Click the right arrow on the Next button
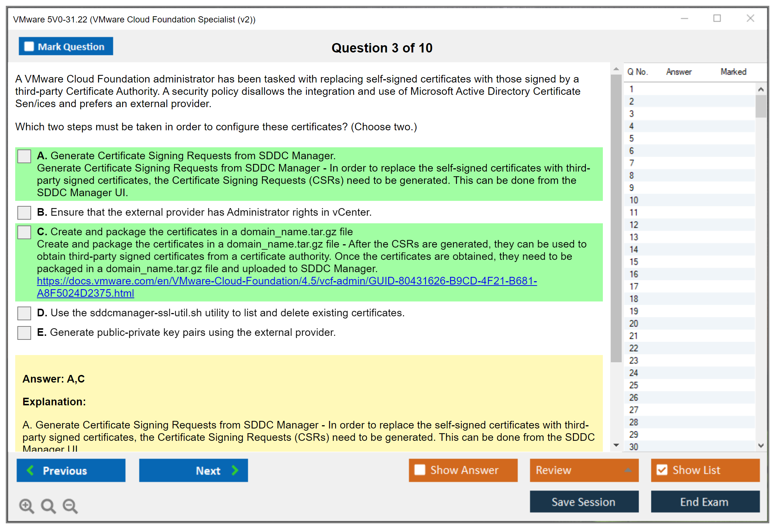This screenshot has width=778, height=532. pos(235,470)
